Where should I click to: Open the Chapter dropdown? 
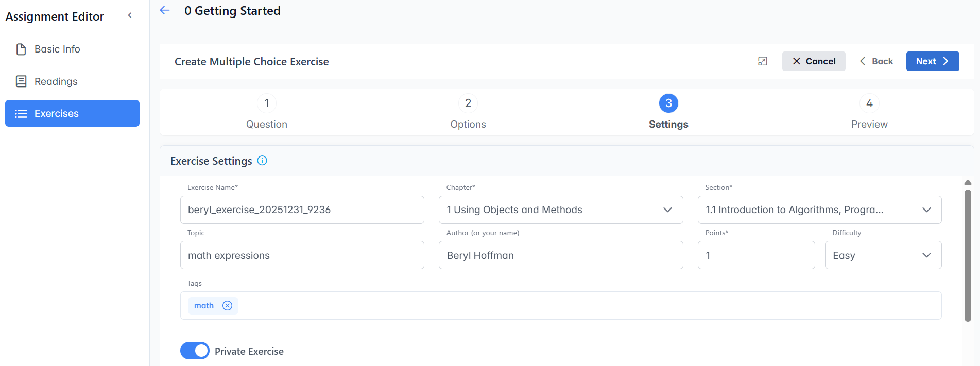click(x=560, y=210)
